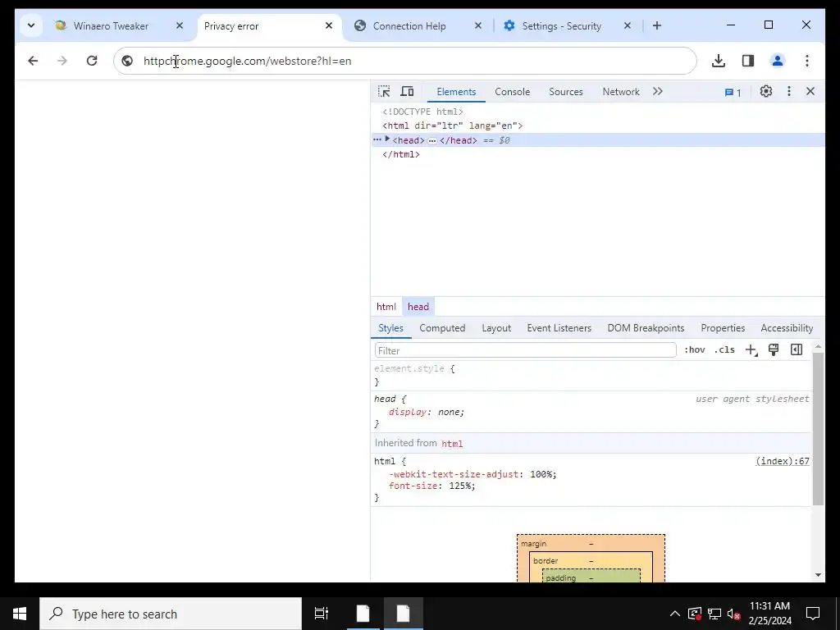Click the inspect element picker icon
This screenshot has width=840, height=630.
tap(384, 92)
